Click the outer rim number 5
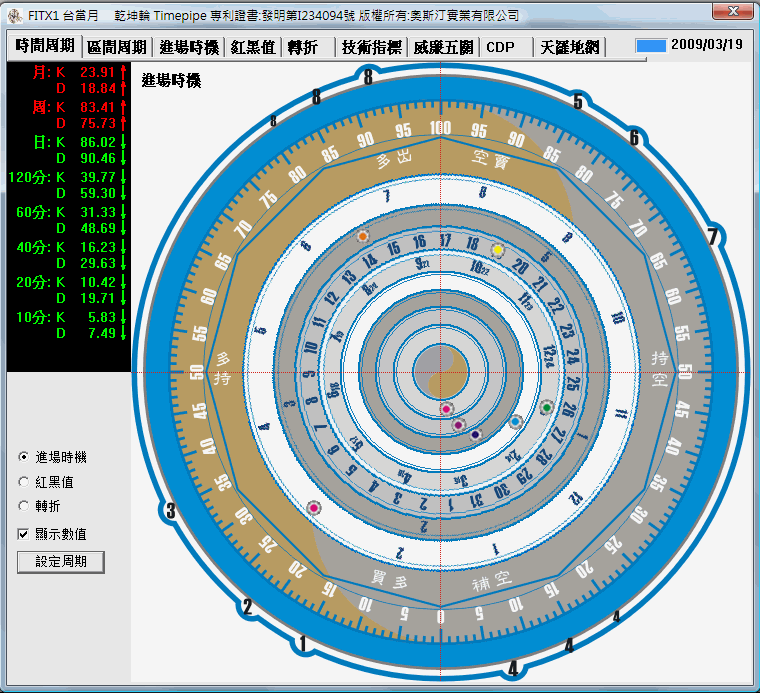This screenshot has width=760, height=693. (578, 102)
